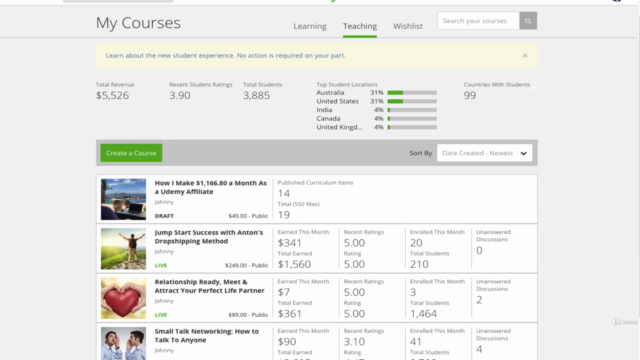The height and width of the screenshot is (360, 640).
Task: Click the United Kingd... location label
Action: tap(339, 127)
